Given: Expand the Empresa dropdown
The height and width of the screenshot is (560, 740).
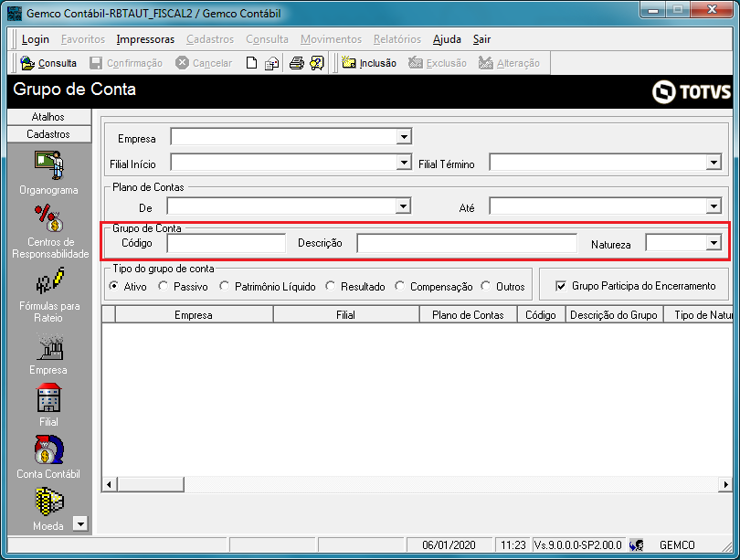Looking at the screenshot, I should click(x=404, y=137).
